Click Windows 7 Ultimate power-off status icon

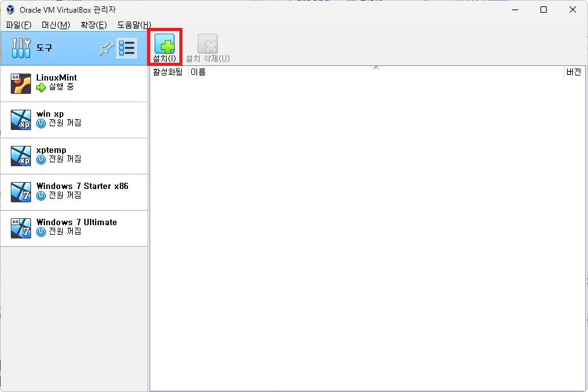click(41, 232)
